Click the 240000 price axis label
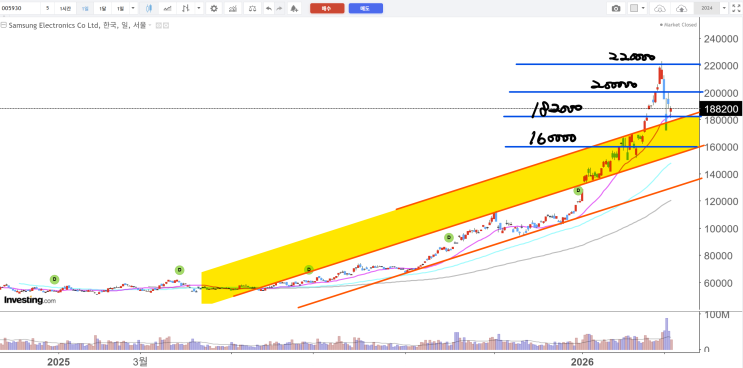 [x=721, y=38]
